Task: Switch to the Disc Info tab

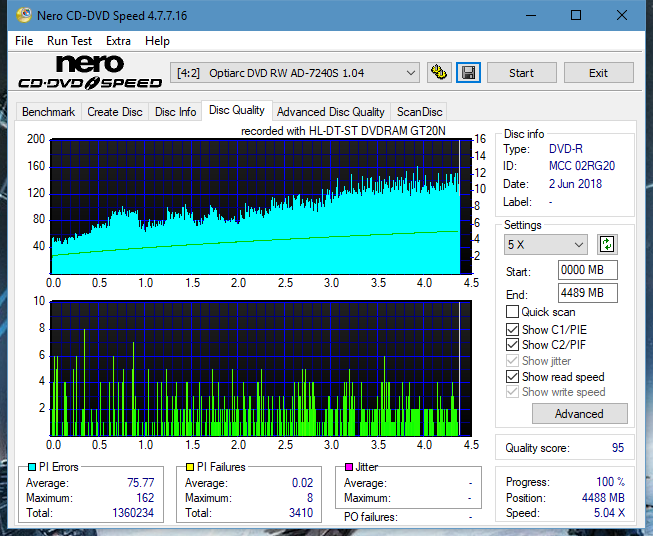Action: (175, 112)
